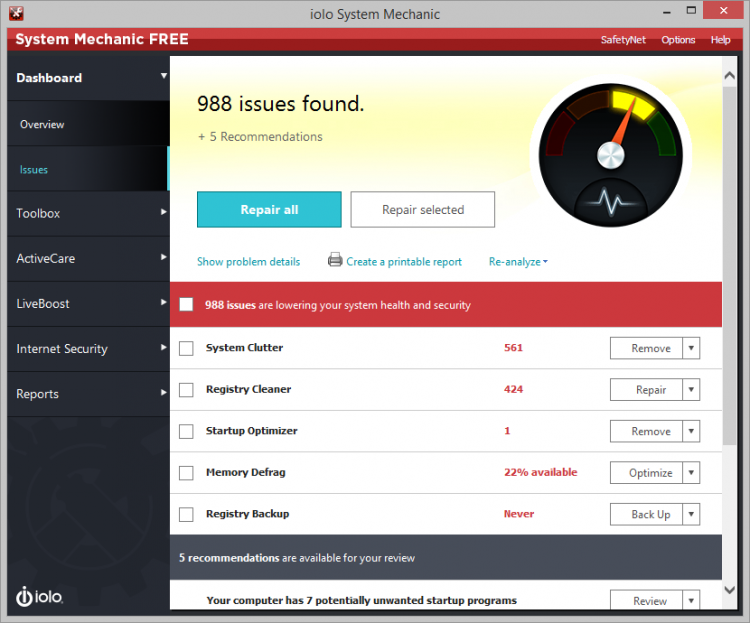
Task: Click Remove button for Startup Optimizer
Action: (x=646, y=431)
